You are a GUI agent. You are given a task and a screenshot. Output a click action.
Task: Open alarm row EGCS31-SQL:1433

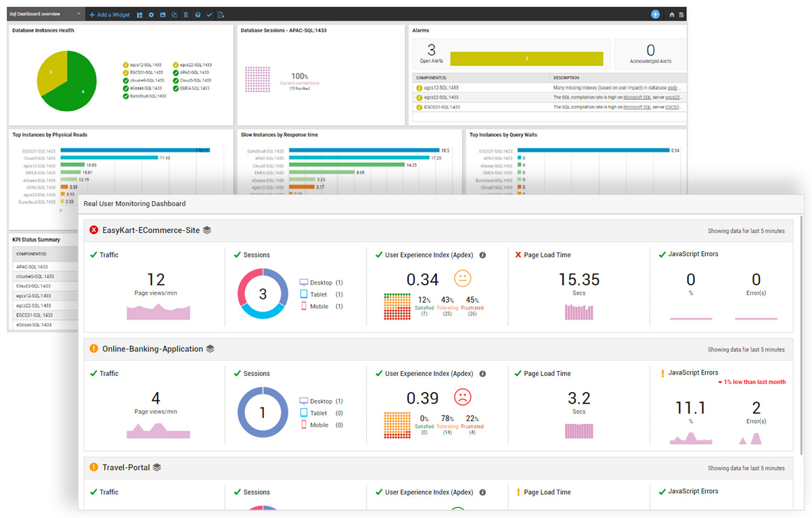[x=549, y=106]
